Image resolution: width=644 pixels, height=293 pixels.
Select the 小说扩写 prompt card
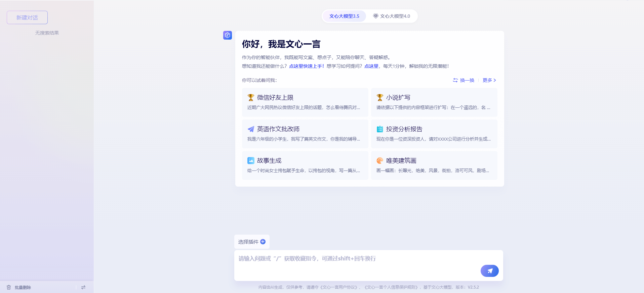coord(434,102)
